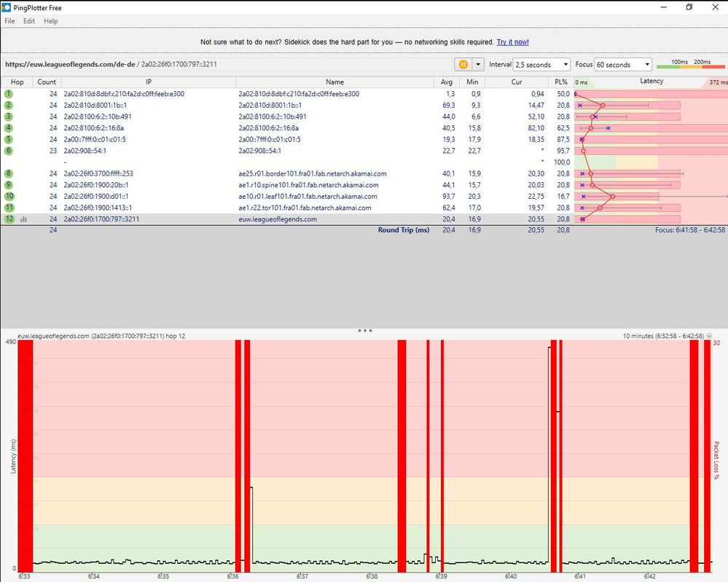
Task: Click hop 9 green circle icon
Action: (x=8, y=185)
